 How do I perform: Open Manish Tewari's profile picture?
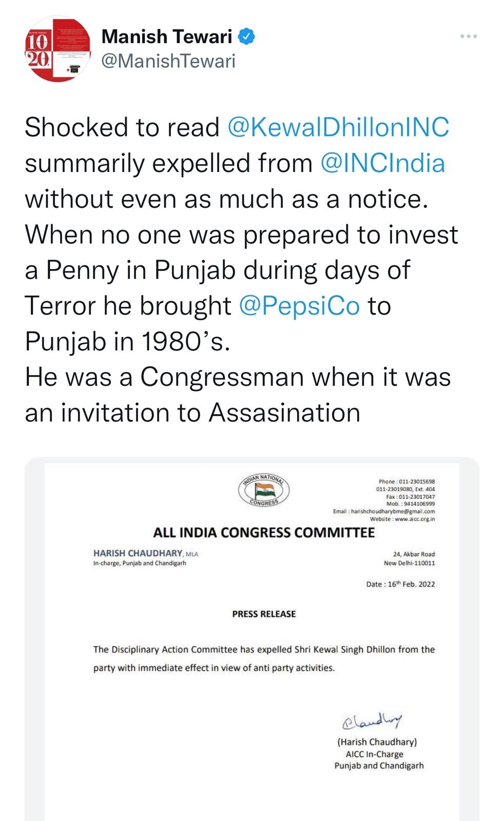pos(57,49)
